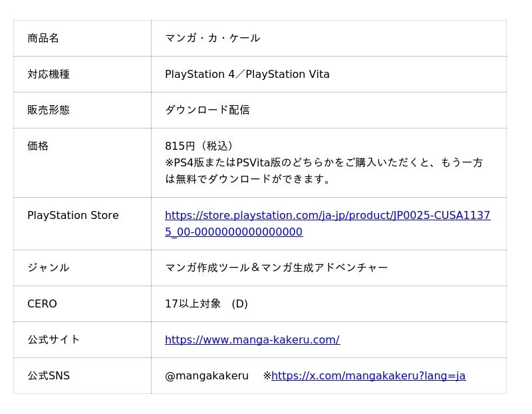
Task: Open the x.com/mangakakeru SNS link
Action: [368, 376]
